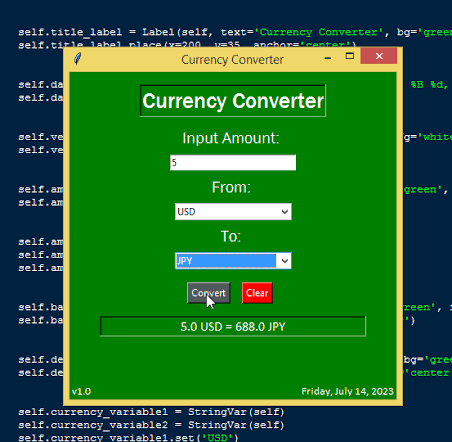Click the date 'Friday, July 14, 2023'

click(347, 391)
